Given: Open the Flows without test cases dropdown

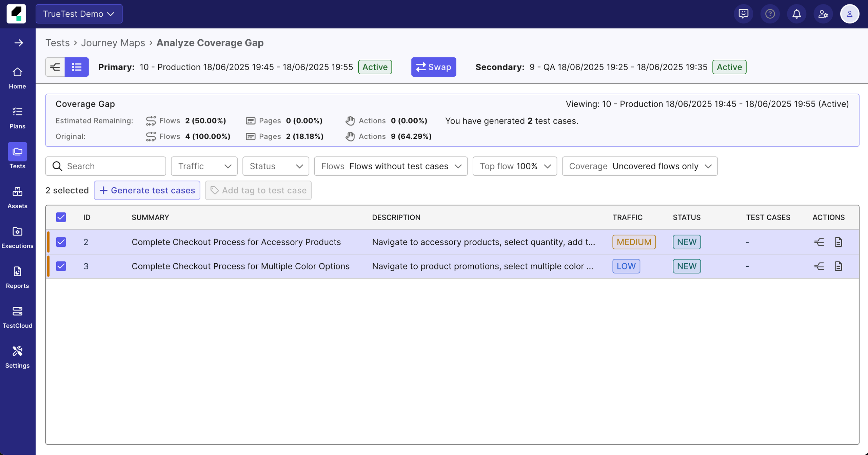Looking at the screenshot, I should tap(391, 166).
